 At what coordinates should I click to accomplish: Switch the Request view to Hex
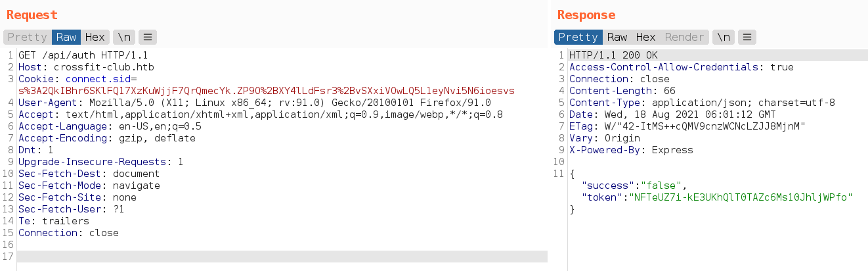coord(95,37)
